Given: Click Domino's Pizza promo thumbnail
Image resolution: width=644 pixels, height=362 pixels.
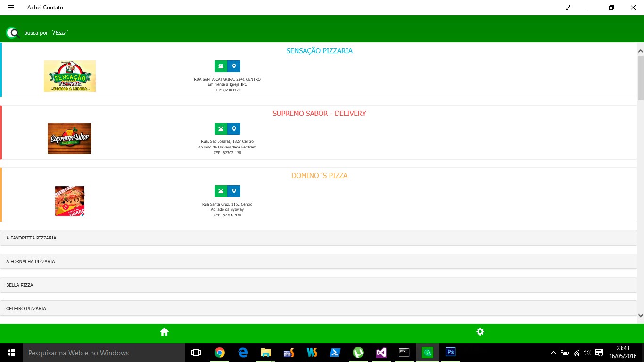Looking at the screenshot, I should pyautogui.click(x=70, y=201).
